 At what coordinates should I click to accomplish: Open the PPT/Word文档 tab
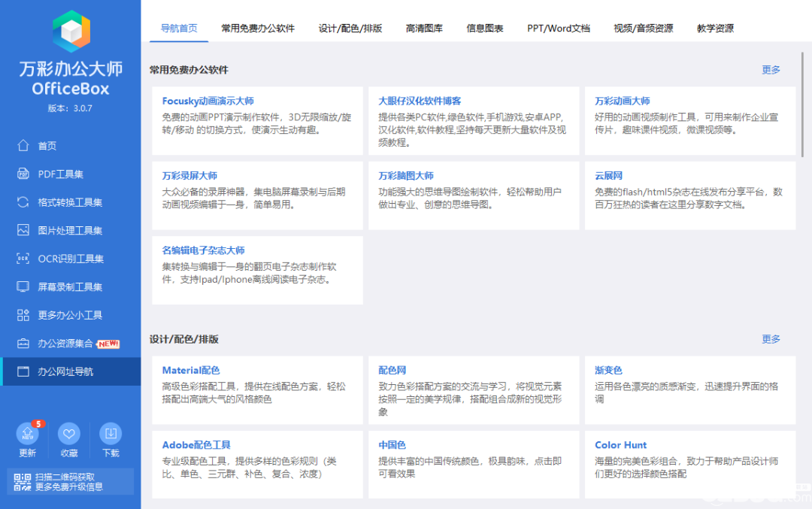[559, 29]
